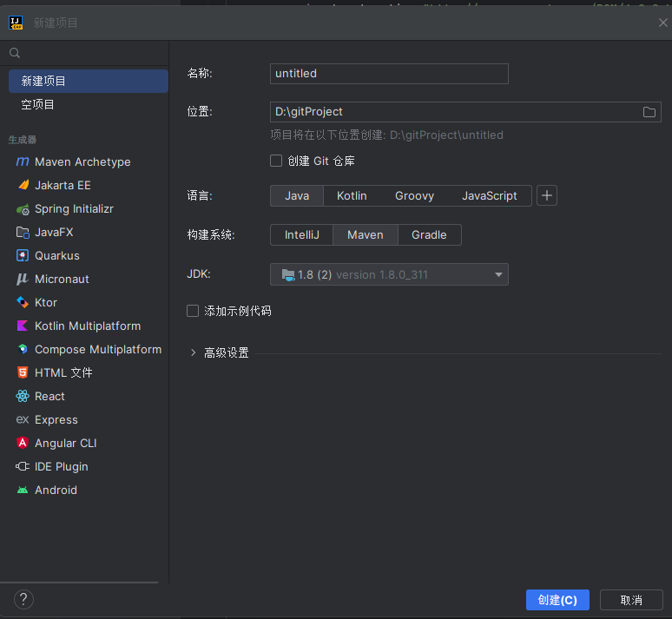Choose the Spring Initializr icon
672x619 pixels.
tap(23, 209)
